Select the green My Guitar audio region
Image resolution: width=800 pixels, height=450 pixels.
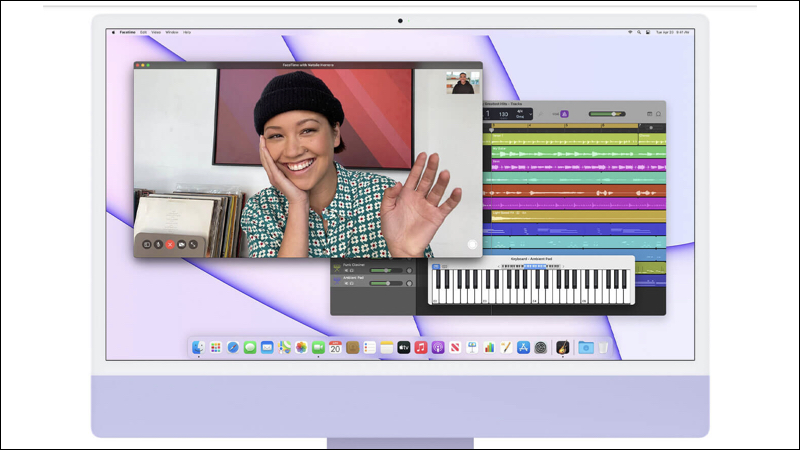coord(579,152)
